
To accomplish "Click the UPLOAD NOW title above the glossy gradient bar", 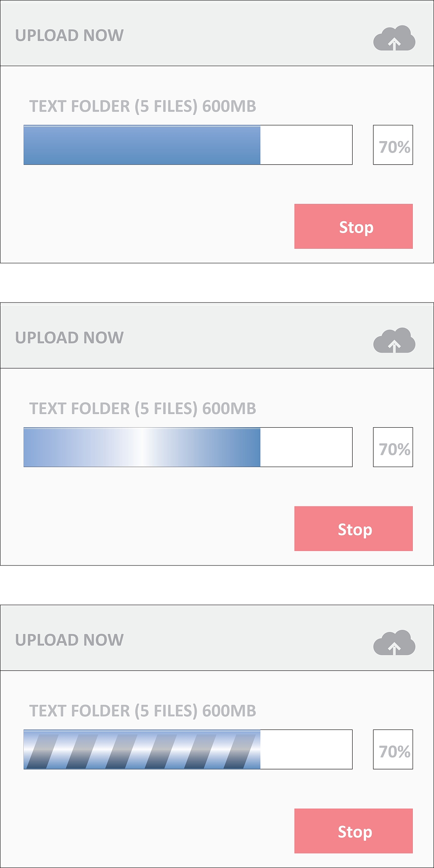I will click(x=70, y=338).
